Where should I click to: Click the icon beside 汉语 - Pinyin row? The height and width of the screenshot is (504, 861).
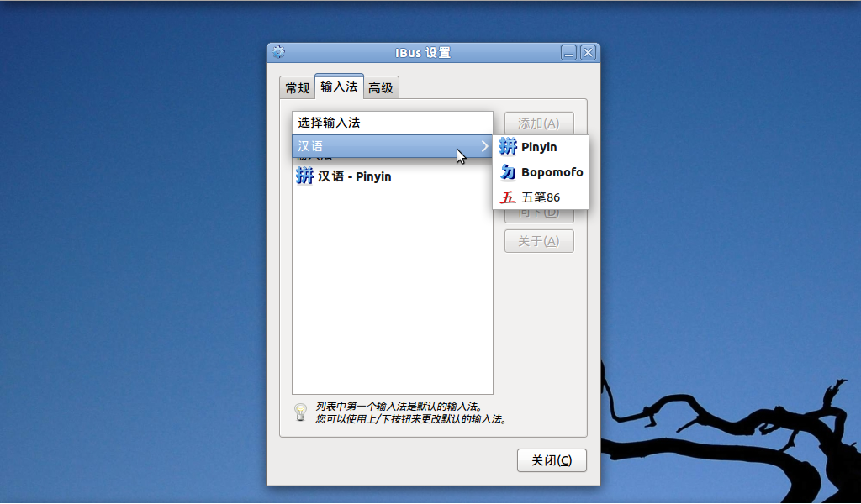(304, 176)
